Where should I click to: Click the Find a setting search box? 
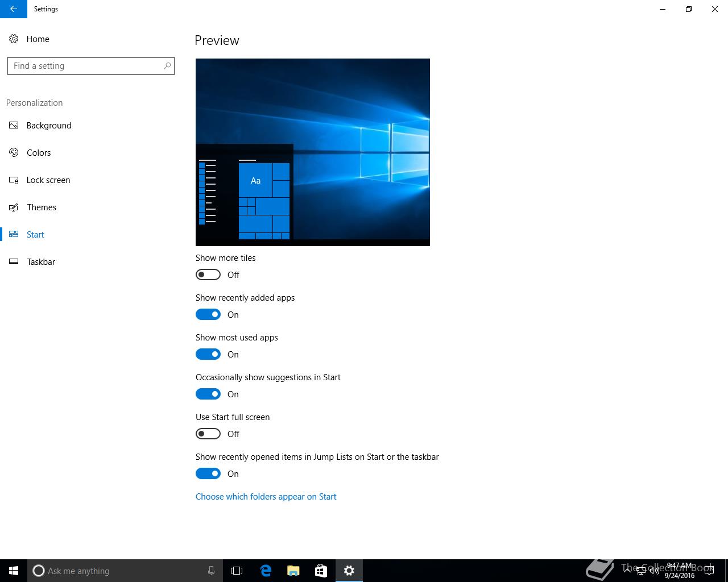click(90, 66)
